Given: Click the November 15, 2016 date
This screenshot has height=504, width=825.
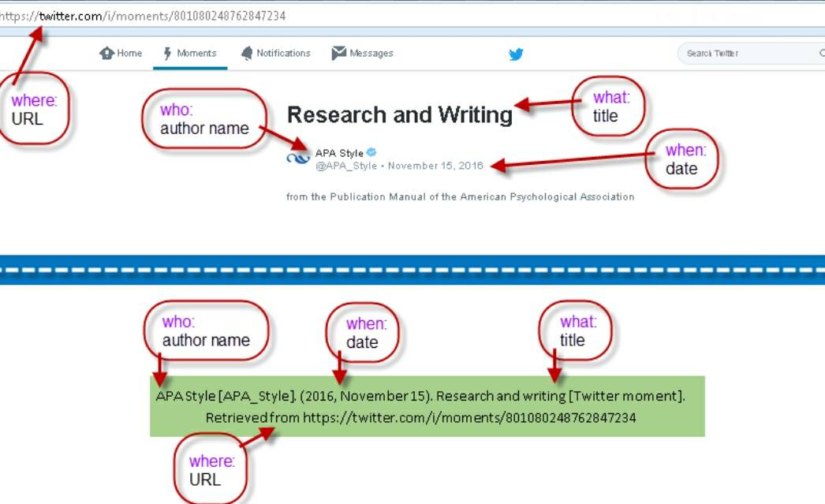Looking at the screenshot, I should click(435, 166).
